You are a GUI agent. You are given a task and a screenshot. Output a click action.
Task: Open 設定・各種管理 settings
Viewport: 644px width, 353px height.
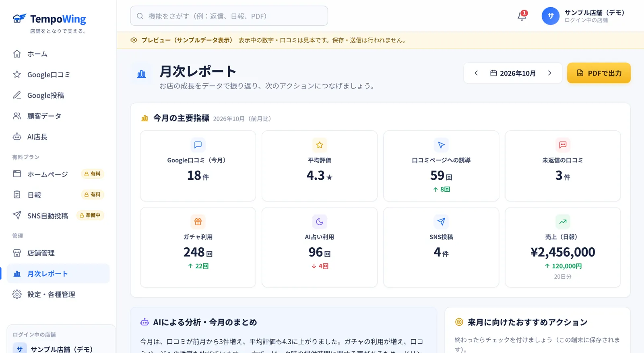click(58, 294)
